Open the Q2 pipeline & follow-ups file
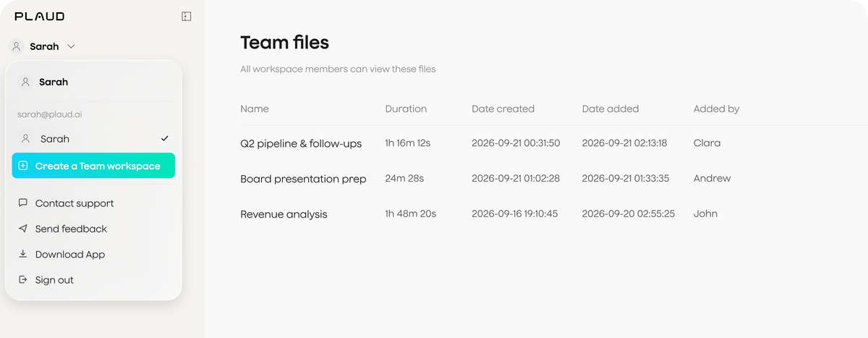The height and width of the screenshot is (338, 868). (x=301, y=143)
